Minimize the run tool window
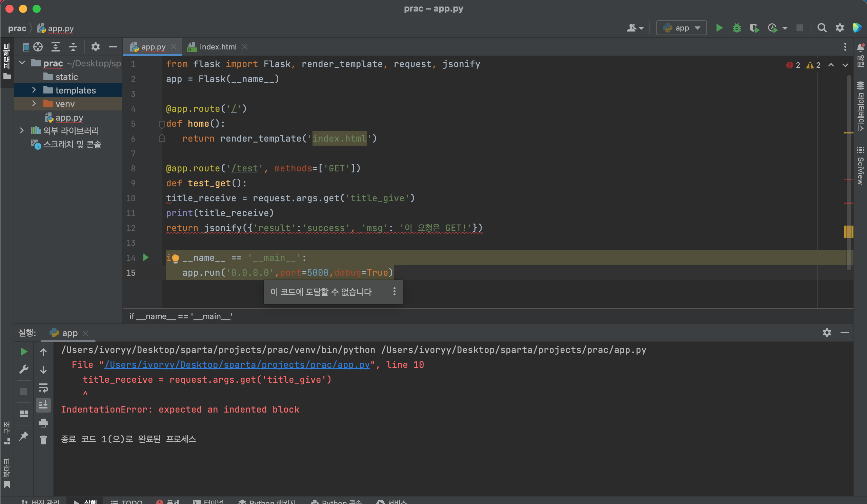Image resolution: width=867 pixels, height=504 pixels. click(844, 333)
